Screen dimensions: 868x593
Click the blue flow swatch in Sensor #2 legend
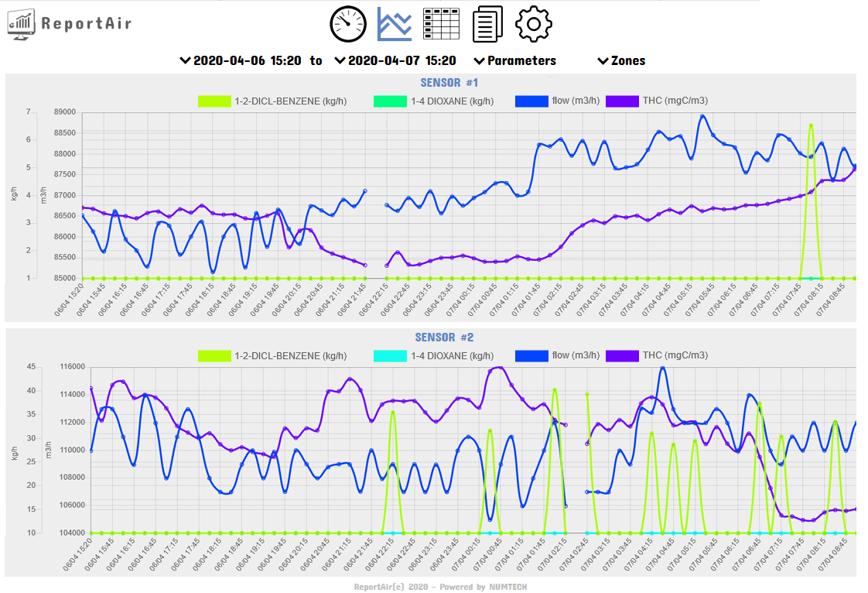click(531, 356)
